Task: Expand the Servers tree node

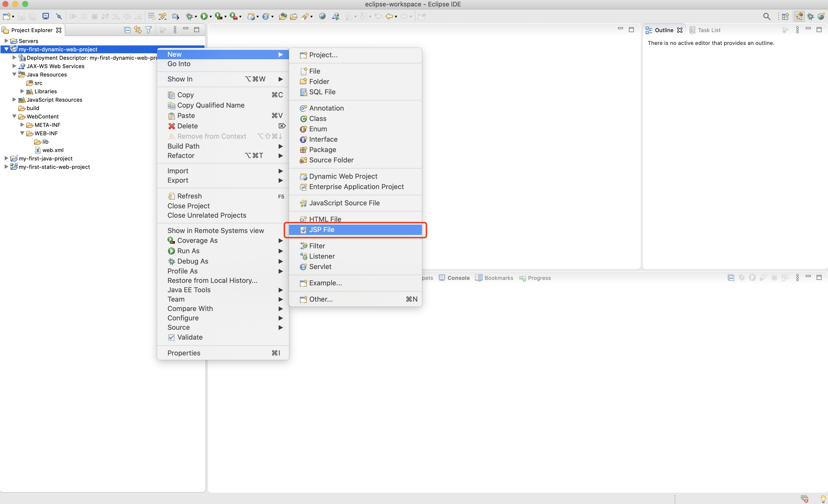Action: click(x=6, y=41)
